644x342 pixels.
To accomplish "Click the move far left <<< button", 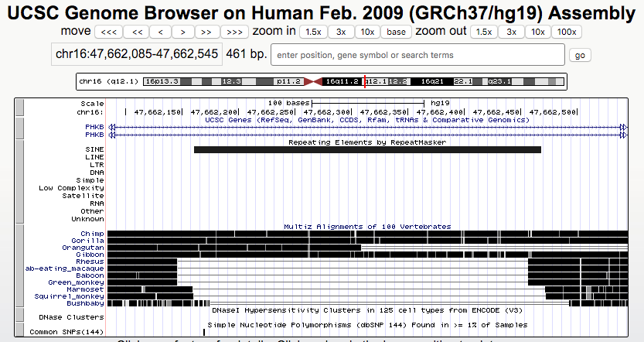I will 109,32.
